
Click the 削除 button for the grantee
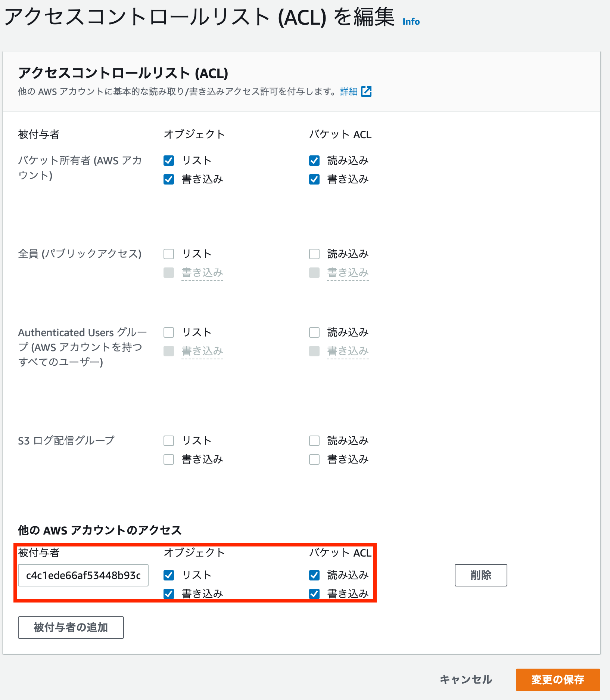[480, 575]
